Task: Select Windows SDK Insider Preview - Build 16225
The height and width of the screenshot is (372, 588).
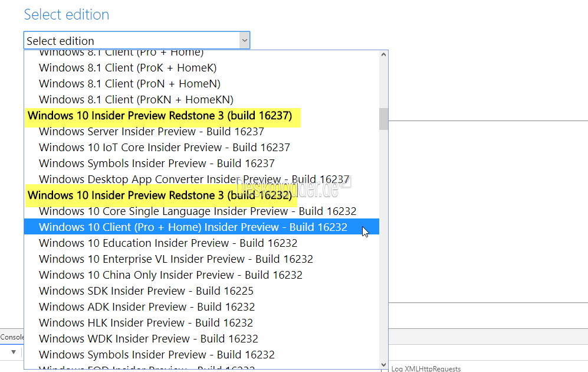Action: pyautogui.click(x=202, y=291)
